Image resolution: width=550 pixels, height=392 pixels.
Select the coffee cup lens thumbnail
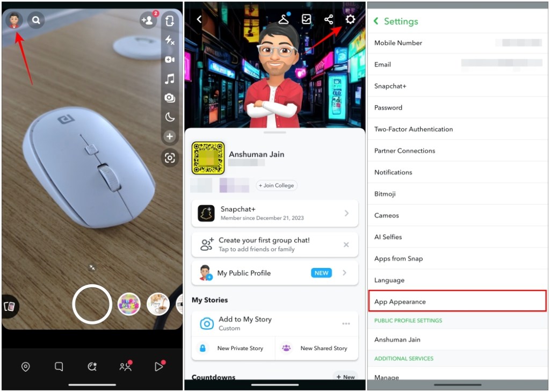click(x=158, y=304)
